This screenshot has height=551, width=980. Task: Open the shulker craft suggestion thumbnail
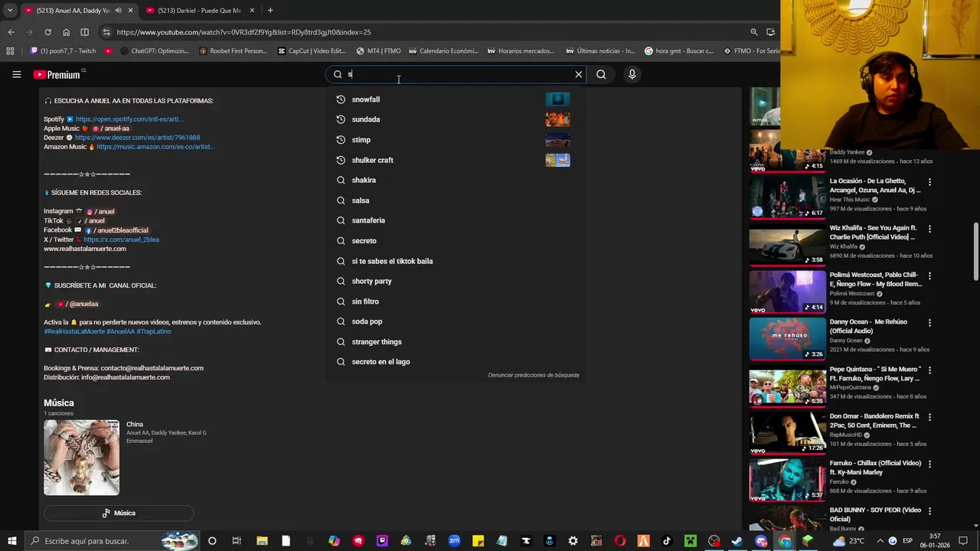point(557,160)
